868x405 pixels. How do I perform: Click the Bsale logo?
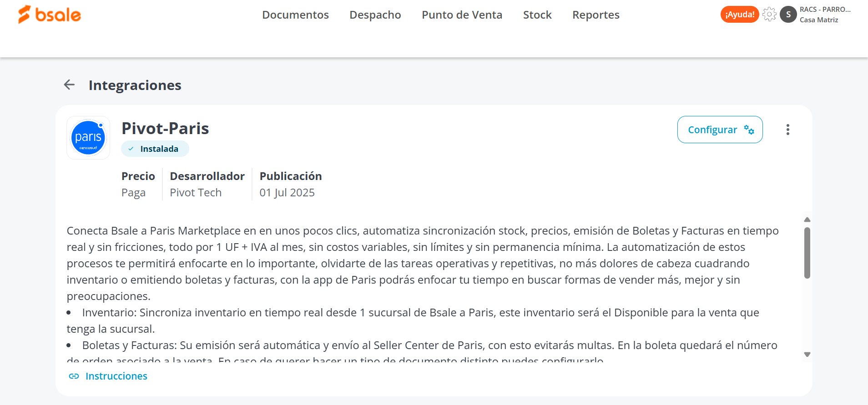click(x=49, y=15)
